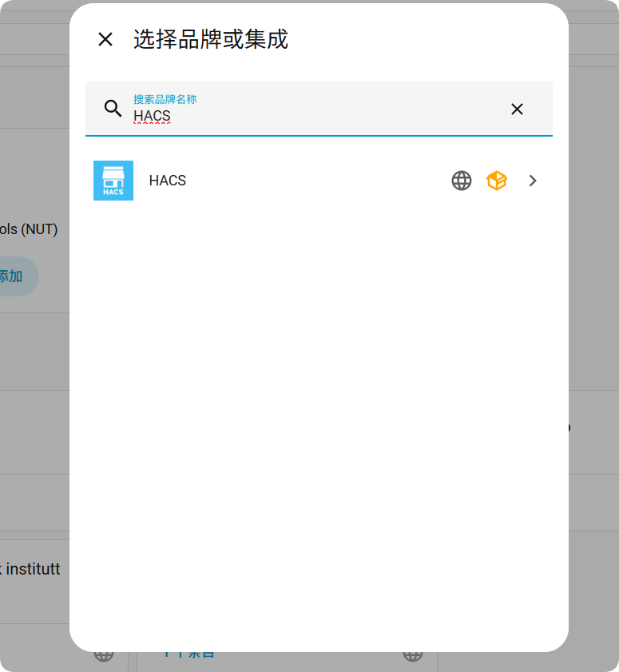The height and width of the screenshot is (672, 619).
Task: Click the magnifier search icon
Action: pos(113,109)
